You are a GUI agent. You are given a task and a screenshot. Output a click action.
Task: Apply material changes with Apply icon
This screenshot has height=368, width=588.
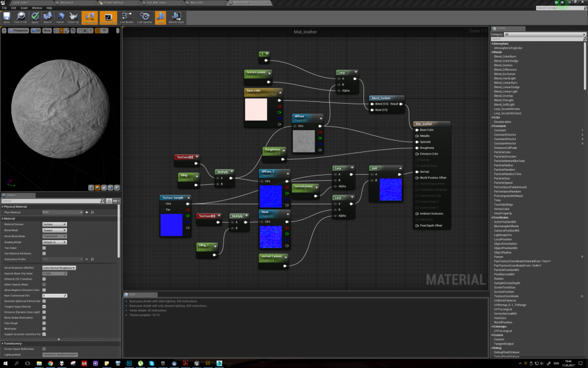tap(35, 18)
